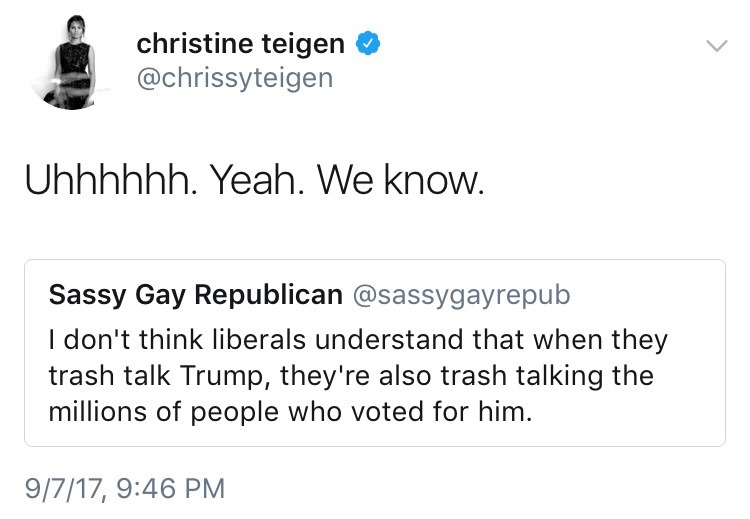Image resolution: width=750 pixels, height=519 pixels.
Task: Open the tweet options chevron menu
Action: (x=716, y=46)
